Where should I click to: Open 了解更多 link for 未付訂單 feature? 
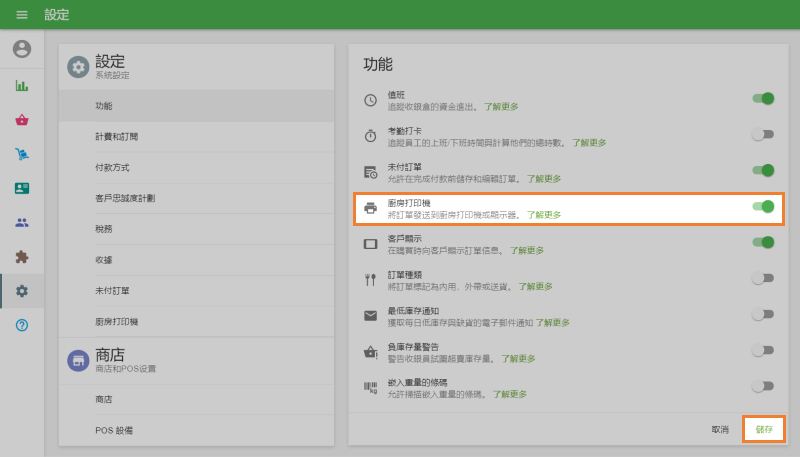(x=544, y=179)
